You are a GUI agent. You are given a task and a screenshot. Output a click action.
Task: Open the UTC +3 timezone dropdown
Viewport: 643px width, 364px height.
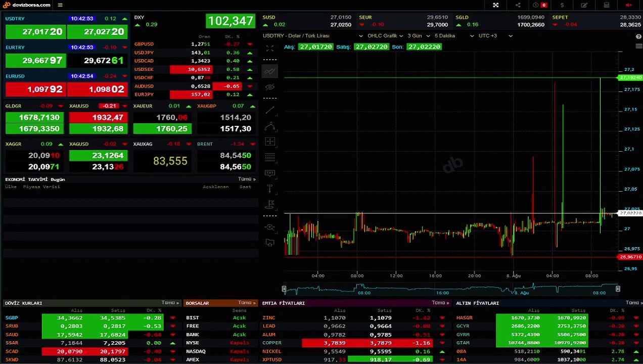495,36
